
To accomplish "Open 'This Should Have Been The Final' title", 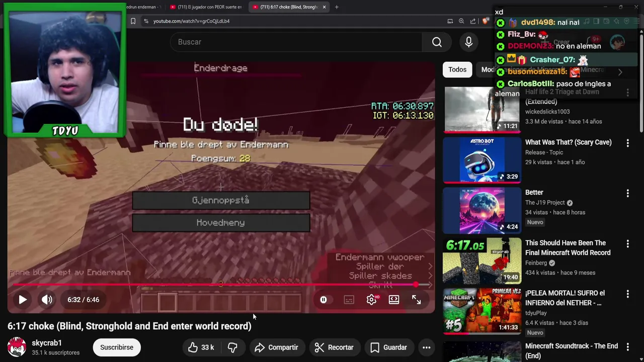I will pos(568,248).
